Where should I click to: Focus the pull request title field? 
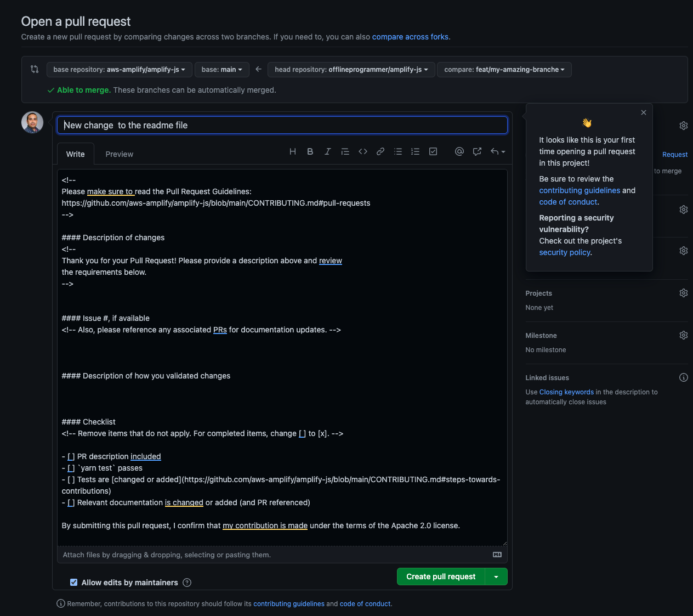[282, 125]
